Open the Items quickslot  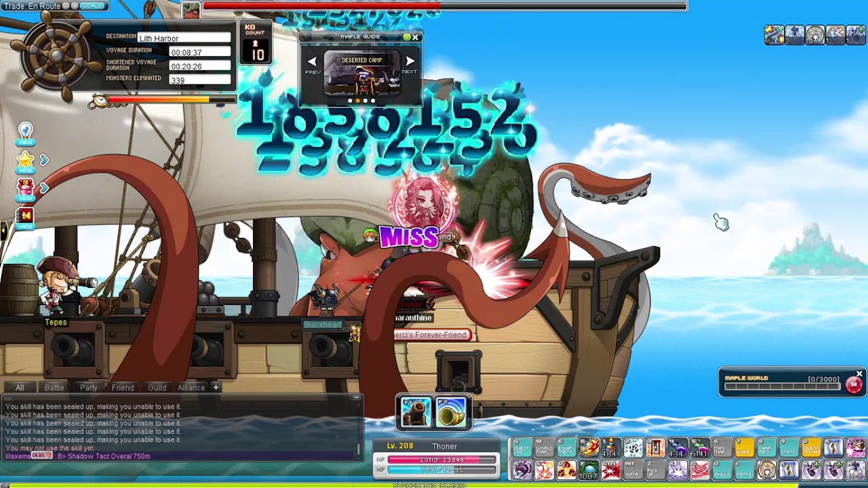tap(745, 470)
